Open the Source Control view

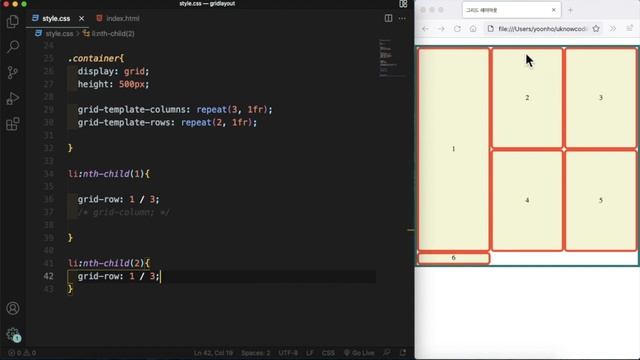pos(13,72)
